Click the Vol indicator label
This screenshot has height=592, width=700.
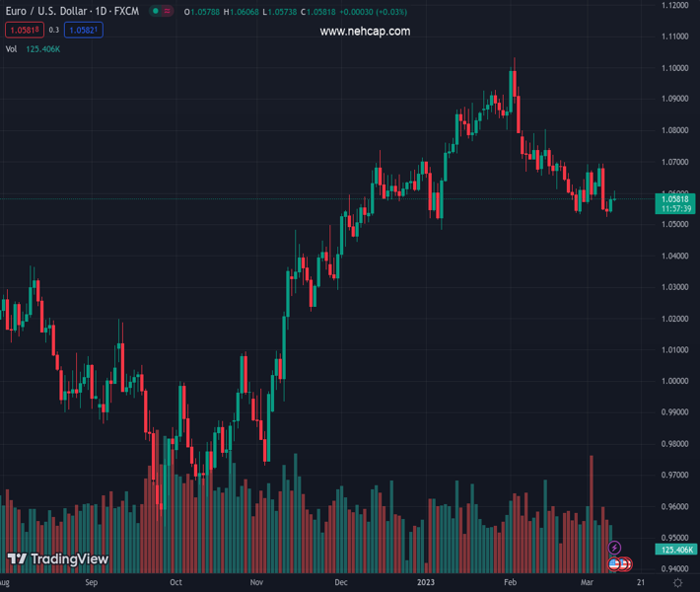pos(11,48)
